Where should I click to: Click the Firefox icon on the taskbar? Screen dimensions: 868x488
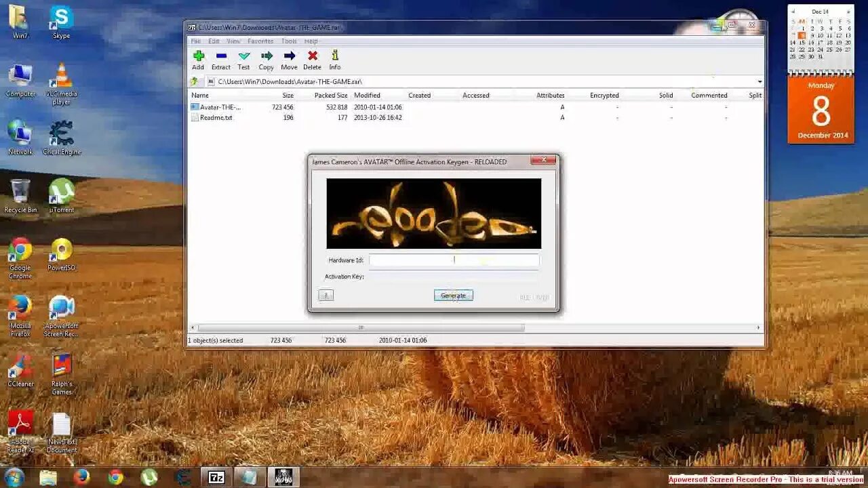point(81,477)
